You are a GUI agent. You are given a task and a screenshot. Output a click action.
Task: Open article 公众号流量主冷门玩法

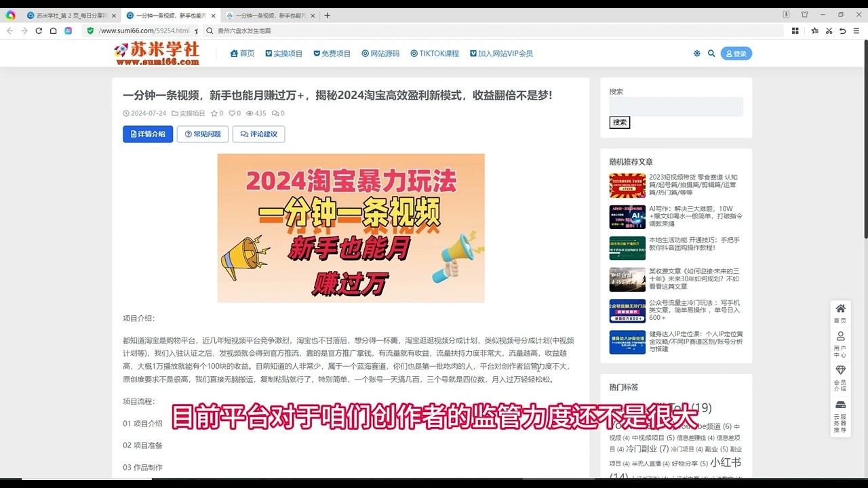click(x=695, y=310)
